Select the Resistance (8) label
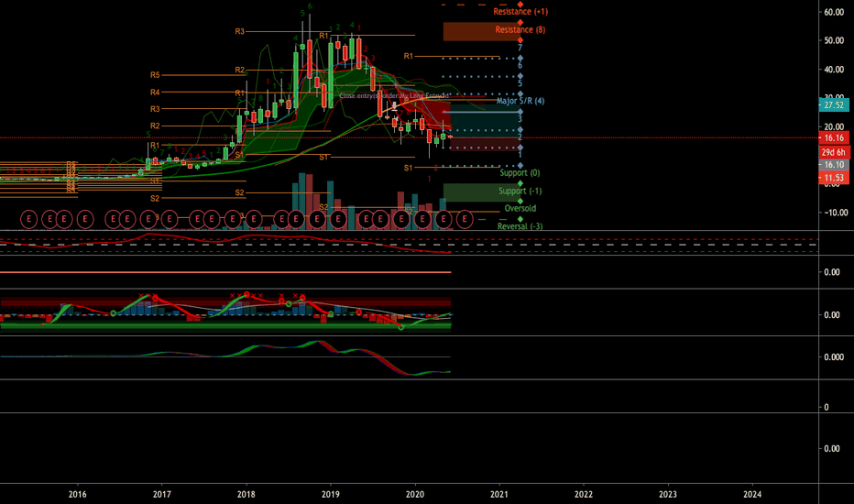 [x=520, y=29]
